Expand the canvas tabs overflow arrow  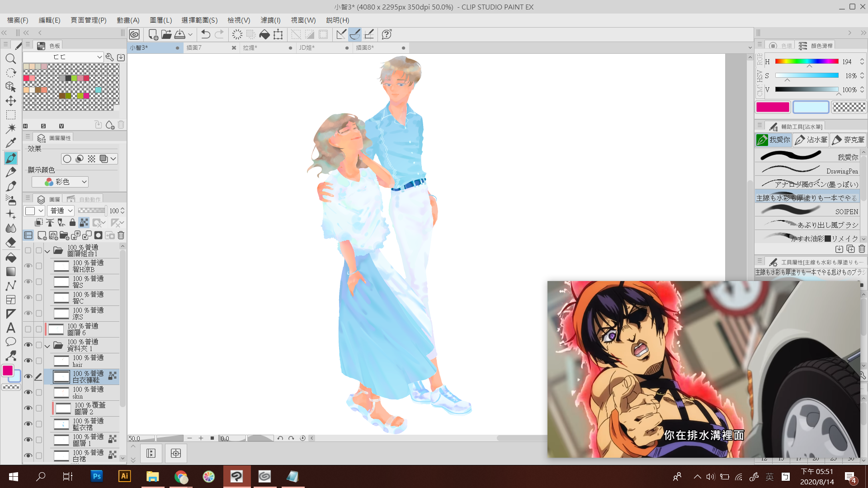click(750, 47)
